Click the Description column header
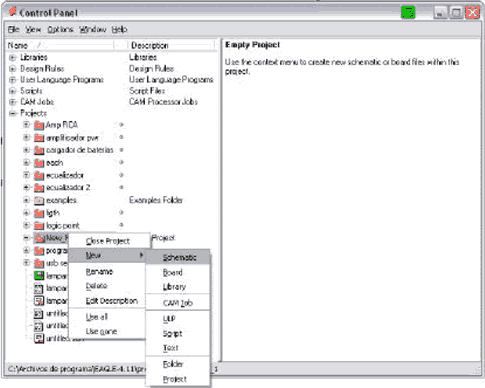Viewport: 485px width, 388px height. tap(171, 45)
